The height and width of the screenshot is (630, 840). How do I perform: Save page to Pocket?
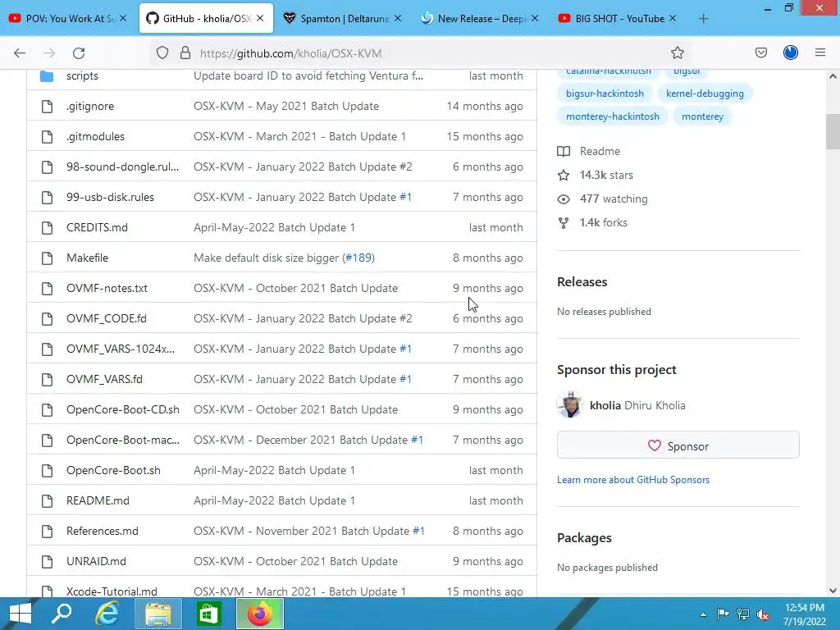click(x=760, y=53)
